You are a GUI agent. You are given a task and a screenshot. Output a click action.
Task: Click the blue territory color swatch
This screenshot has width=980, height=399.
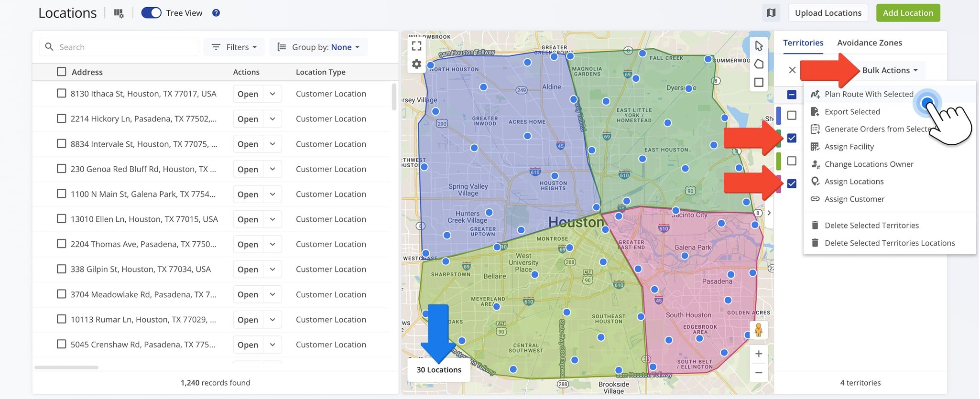tap(779, 116)
